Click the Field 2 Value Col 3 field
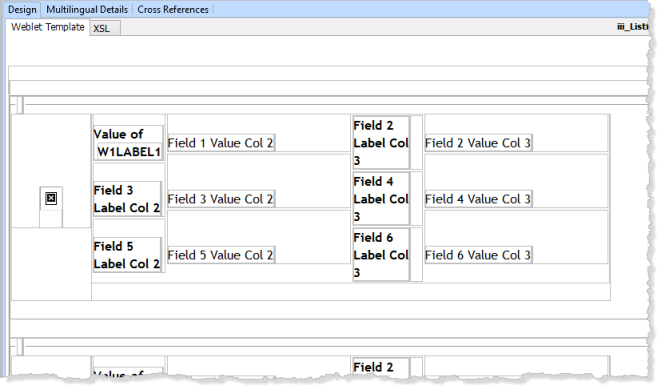662x389 pixels. click(x=478, y=143)
